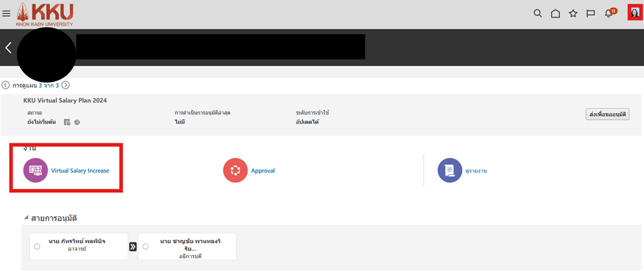Open notifications bell with 11 badge
This screenshot has height=278, width=644.
coord(609,13)
